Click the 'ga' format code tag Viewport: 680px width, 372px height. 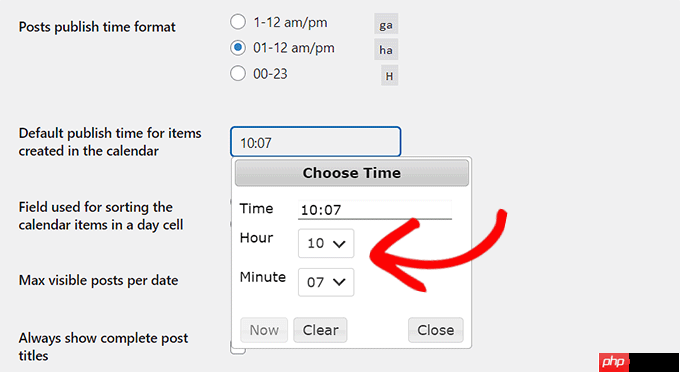coord(386,25)
